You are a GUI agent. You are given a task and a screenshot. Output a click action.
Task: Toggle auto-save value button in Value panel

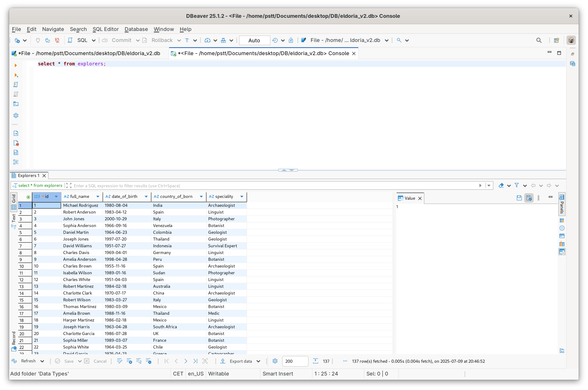click(x=529, y=198)
